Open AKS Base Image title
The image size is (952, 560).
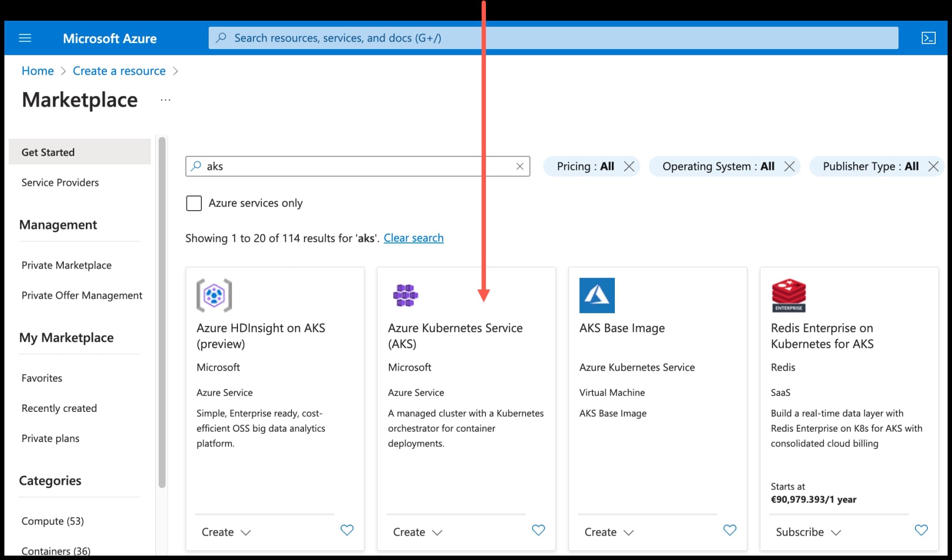point(622,328)
